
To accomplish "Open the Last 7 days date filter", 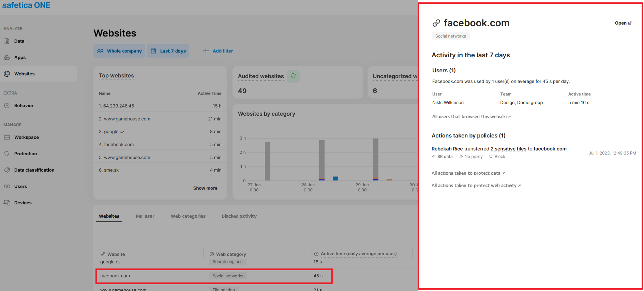I will pyautogui.click(x=168, y=51).
